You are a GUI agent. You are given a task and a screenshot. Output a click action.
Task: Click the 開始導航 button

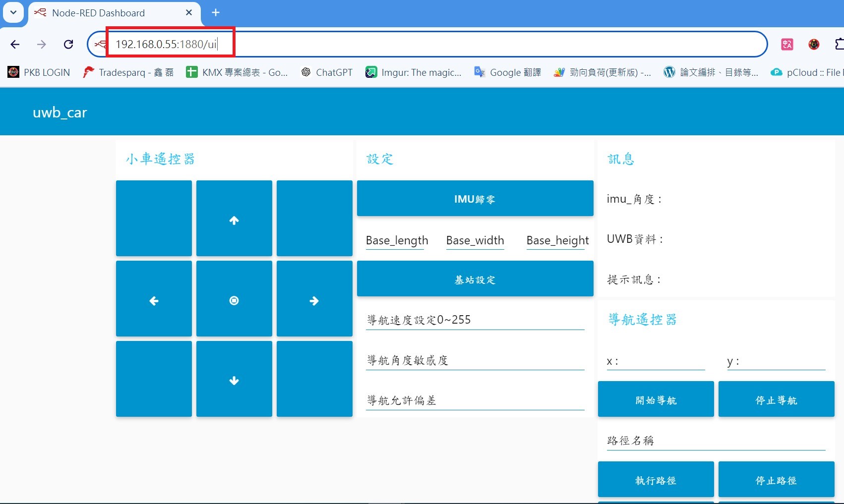point(656,399)
